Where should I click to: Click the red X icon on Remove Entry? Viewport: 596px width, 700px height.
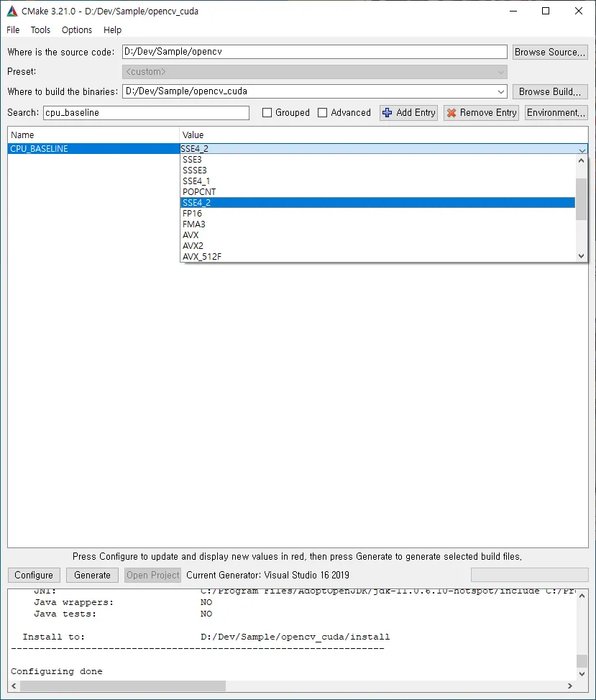point(451,113)
